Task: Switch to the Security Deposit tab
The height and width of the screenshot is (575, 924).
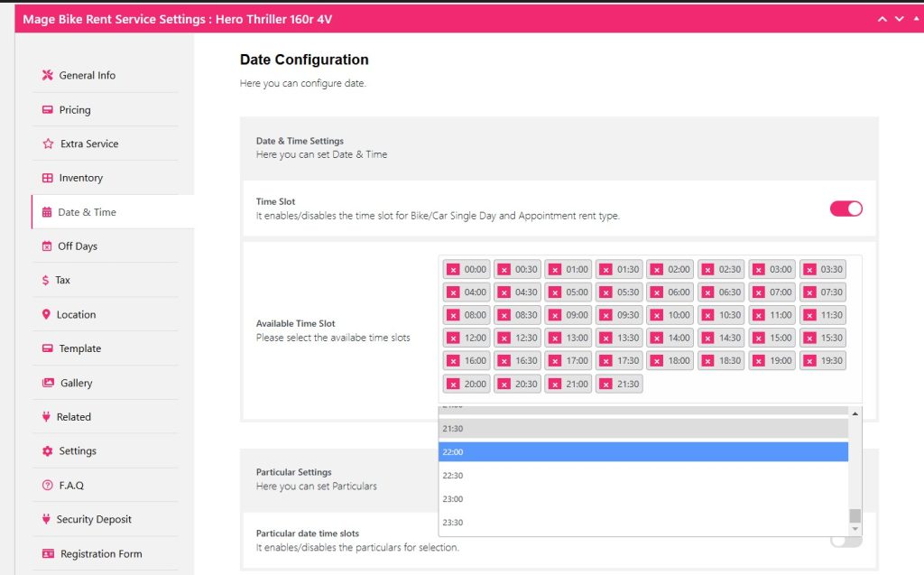Action: tap(94, 520)
